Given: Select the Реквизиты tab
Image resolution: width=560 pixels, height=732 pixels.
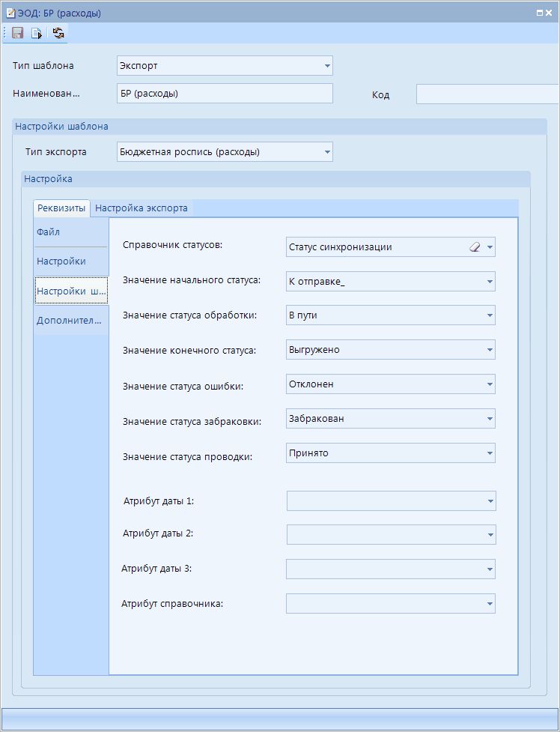Looking at the screenshot, I should coord(61,208).
